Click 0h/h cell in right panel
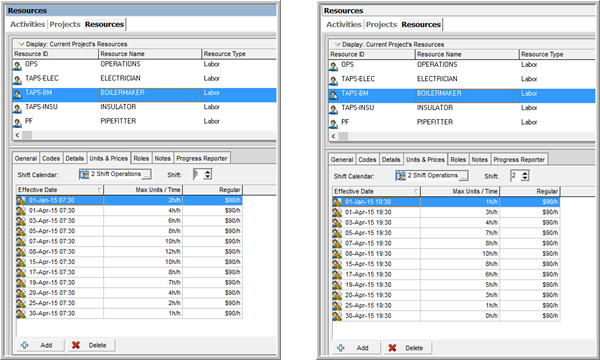The height and width of the screenshot is (360, 600). point(460,316)
